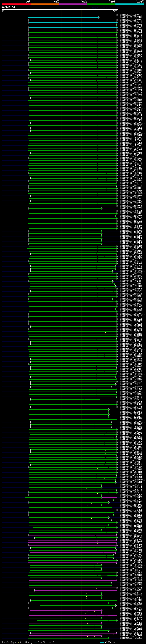Image resolution: width=146 pixels, height=644 pixels.
Task: Click the cyan ~100% identity legend segment
Action: coord(130,4)
